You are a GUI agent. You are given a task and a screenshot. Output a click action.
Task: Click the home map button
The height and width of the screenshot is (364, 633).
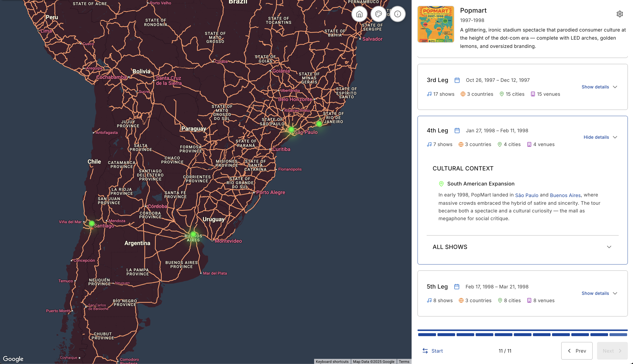click(359, 14)
